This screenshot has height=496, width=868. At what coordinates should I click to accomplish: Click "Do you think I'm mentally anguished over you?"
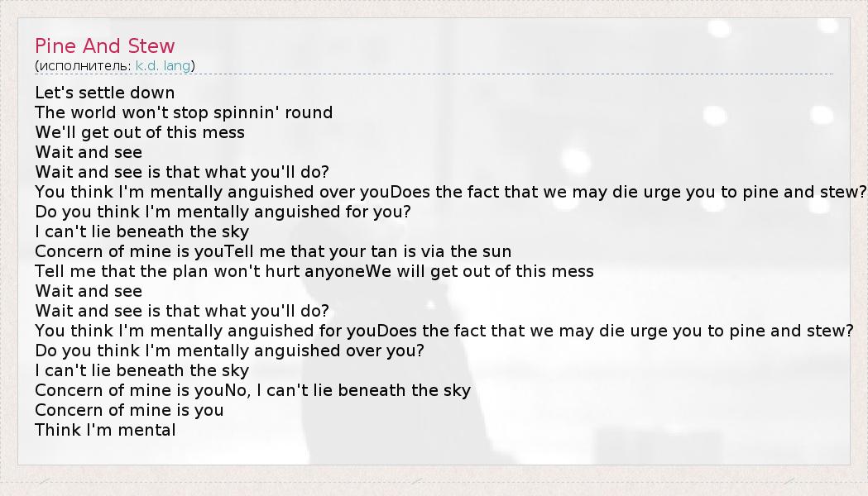tap(229, 351)
